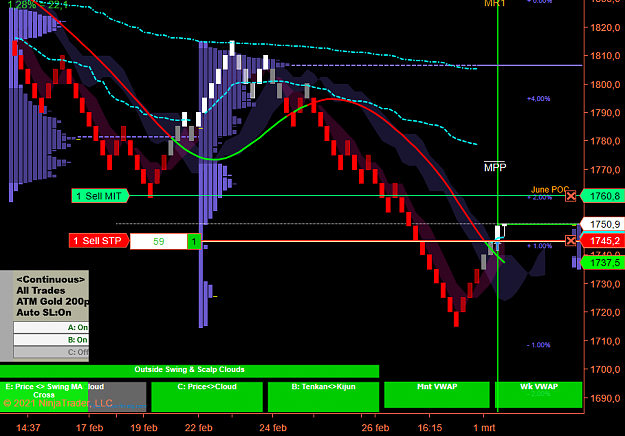This screenshot has width=625, height=436.
Task: Click the 'Wk VWAP' indicator box
Action: coord(539,395)
